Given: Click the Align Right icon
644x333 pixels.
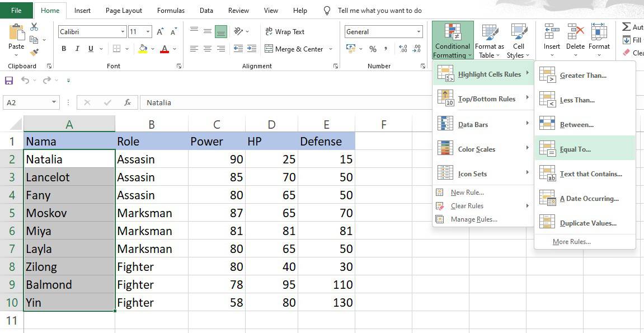Looking at the screenshot, I should tap(221, 49).
